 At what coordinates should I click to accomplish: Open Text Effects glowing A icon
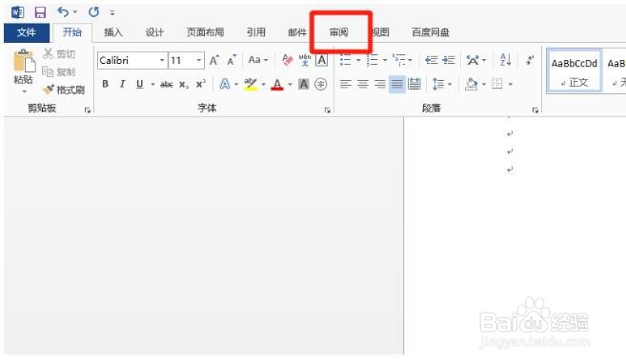pyautogui.click(x=225, y=84)
